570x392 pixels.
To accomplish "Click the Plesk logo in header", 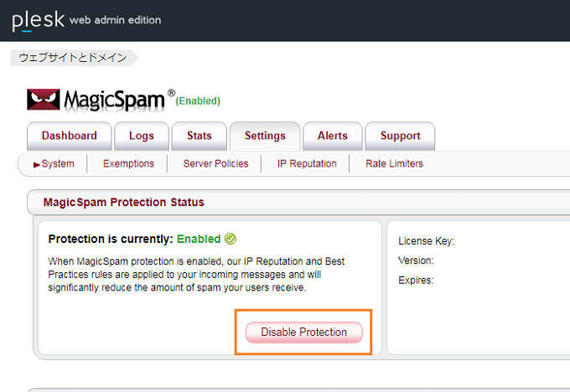I will click(39, 20).
